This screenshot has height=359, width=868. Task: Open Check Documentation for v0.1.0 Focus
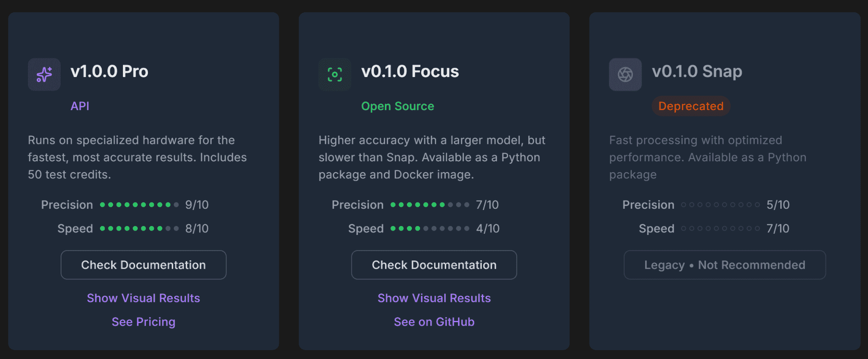(434, 265)
